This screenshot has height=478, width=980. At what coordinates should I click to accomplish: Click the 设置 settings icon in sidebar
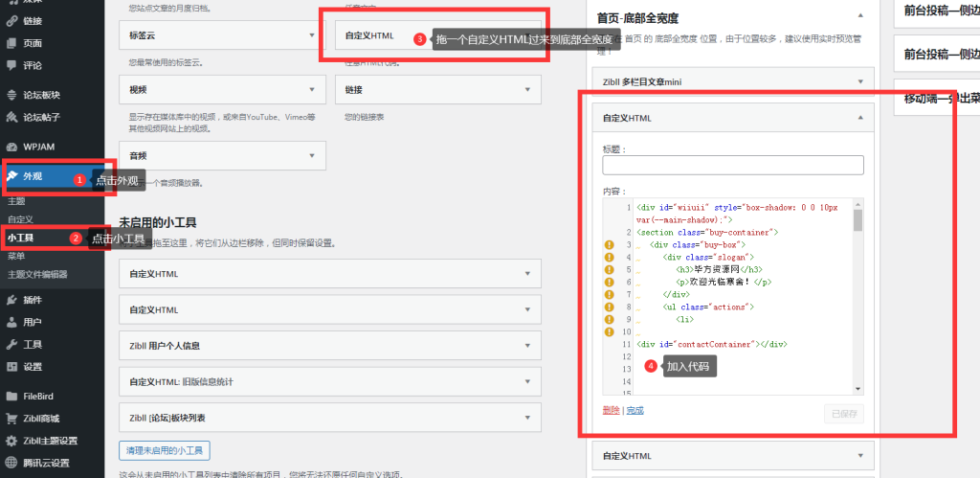click(11, 367)
